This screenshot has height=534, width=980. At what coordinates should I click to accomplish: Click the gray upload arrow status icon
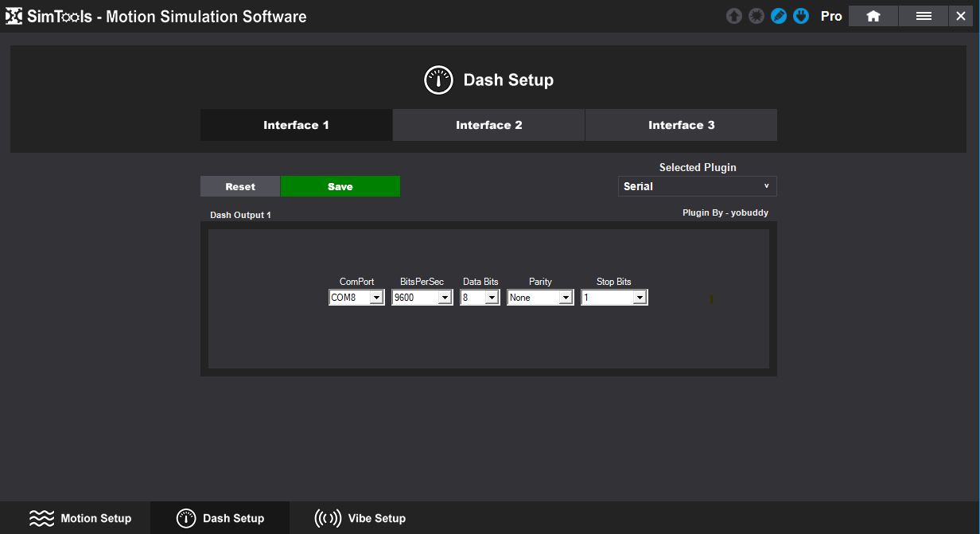(x=734, y=16)
